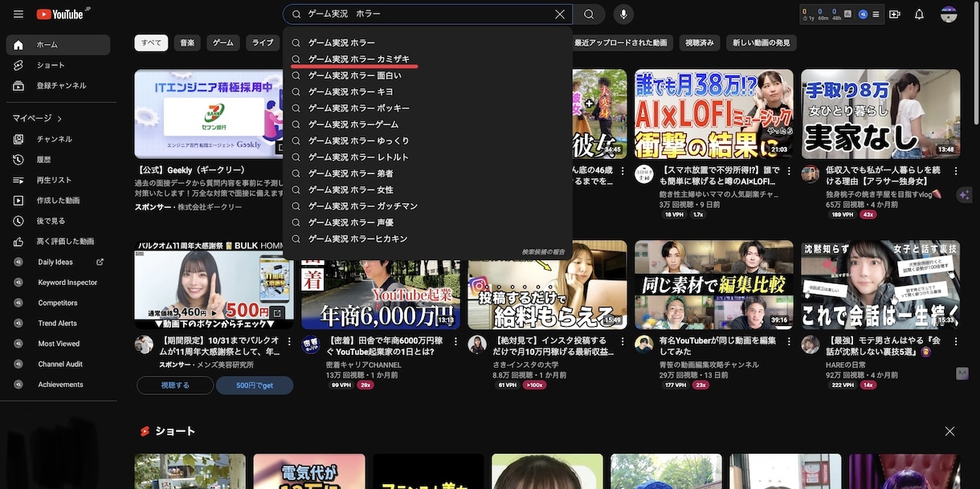Screen dimensions: 980x489
Task: Open Most Viewed in the sidebar
Action: 58,344
